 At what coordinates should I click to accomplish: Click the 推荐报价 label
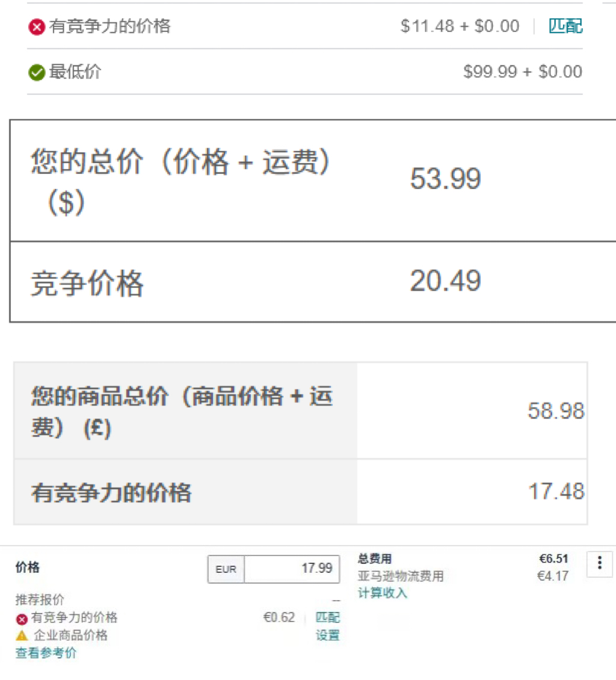click(40, 600)
